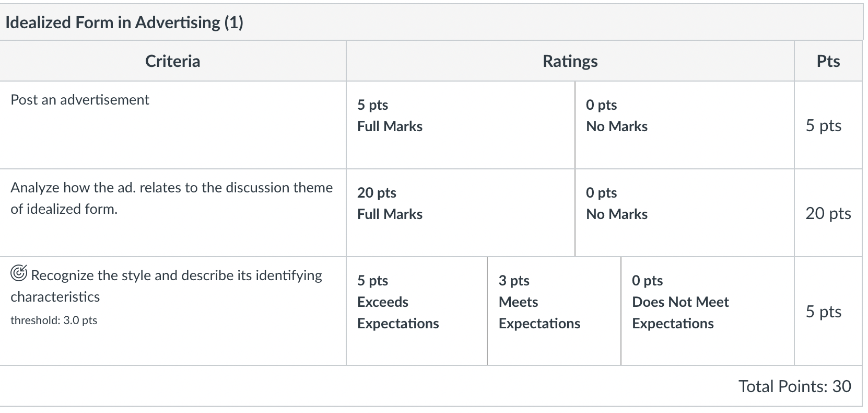Click the threshold: 3.0 pts label
The image size is (868, 413).
click(x=54, y=320)
